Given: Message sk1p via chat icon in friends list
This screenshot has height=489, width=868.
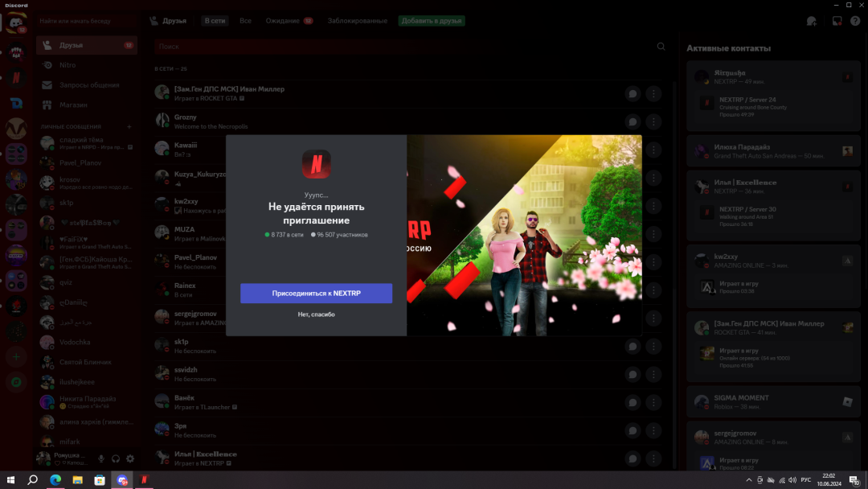Looking at the screenshot, I should (633, 346).
